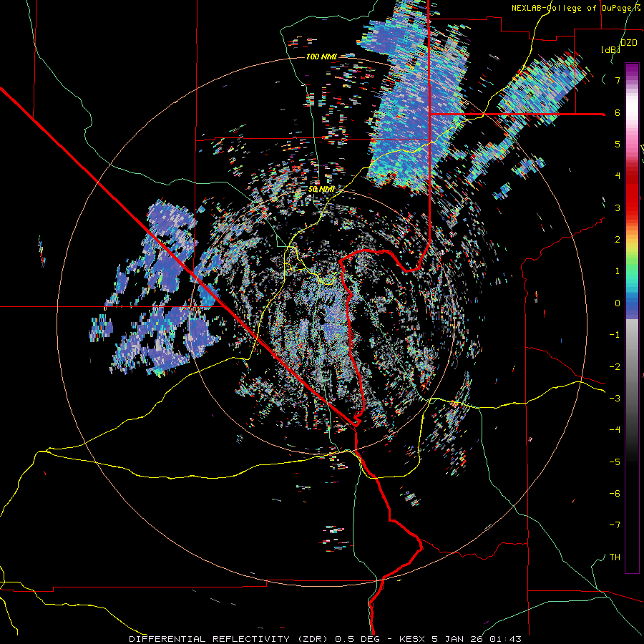This screenshot has height=644, width=644.
Task: Click the 100 NMI range ring label
Action: (321, 57)
